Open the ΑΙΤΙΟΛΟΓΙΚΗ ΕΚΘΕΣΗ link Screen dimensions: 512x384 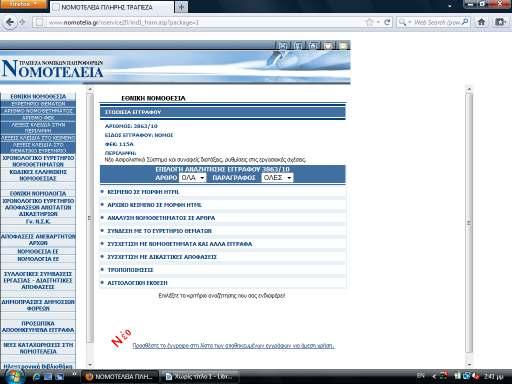pyautogui.click(x=137, y=283)
